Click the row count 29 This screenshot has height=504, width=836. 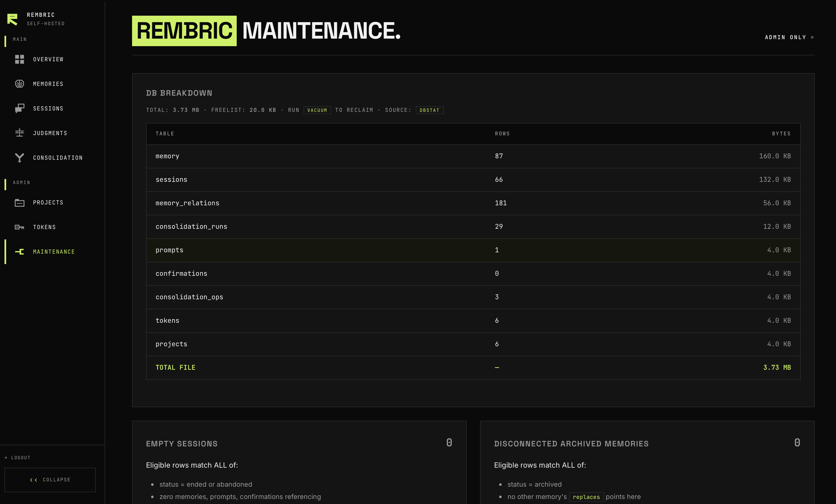click(498, 227)
